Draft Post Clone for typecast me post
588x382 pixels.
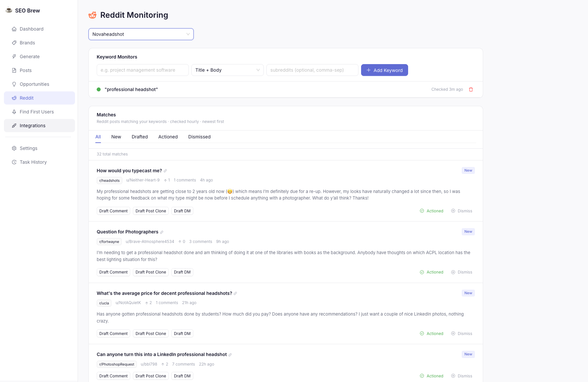tap(151, 211)
